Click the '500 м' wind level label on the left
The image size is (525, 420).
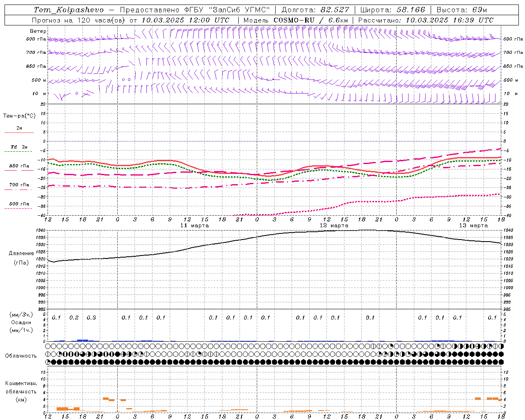(39, 80)
